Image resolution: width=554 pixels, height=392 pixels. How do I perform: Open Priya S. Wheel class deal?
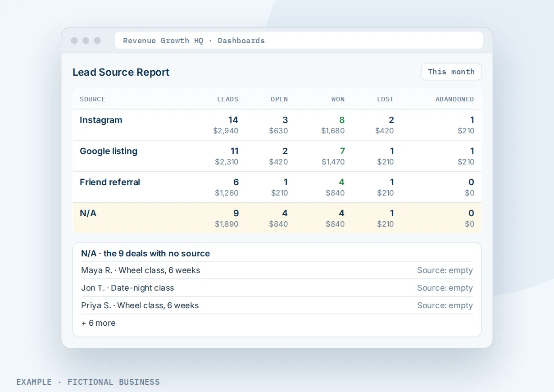coord(140,305)
